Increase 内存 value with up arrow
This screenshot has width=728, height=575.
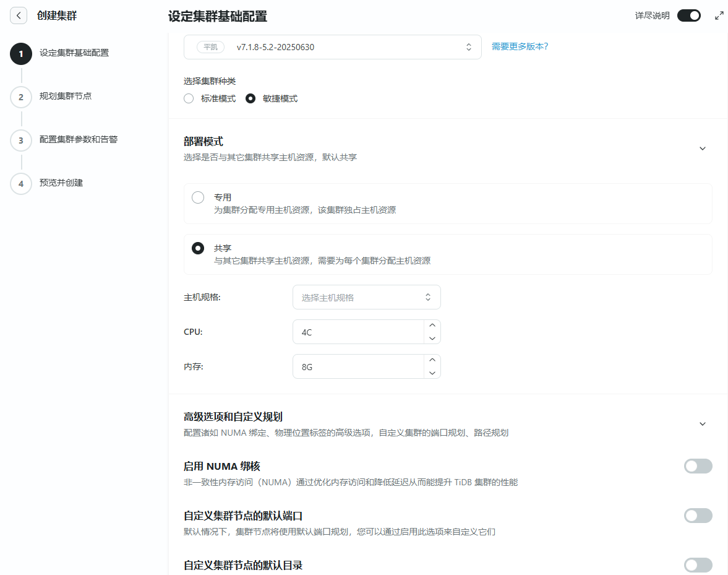(432, 360)
